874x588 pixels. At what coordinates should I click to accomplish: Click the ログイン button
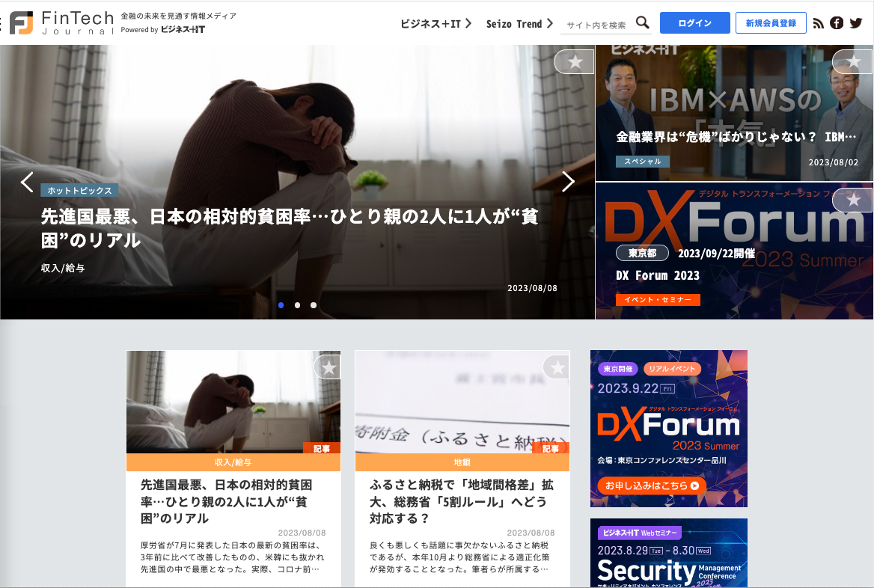point(694,22)
